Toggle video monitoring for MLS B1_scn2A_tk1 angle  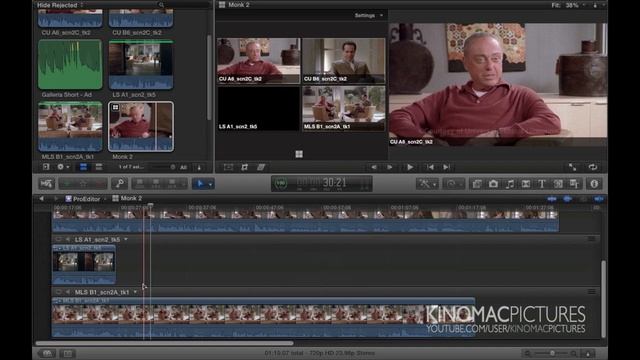[58, 292]
